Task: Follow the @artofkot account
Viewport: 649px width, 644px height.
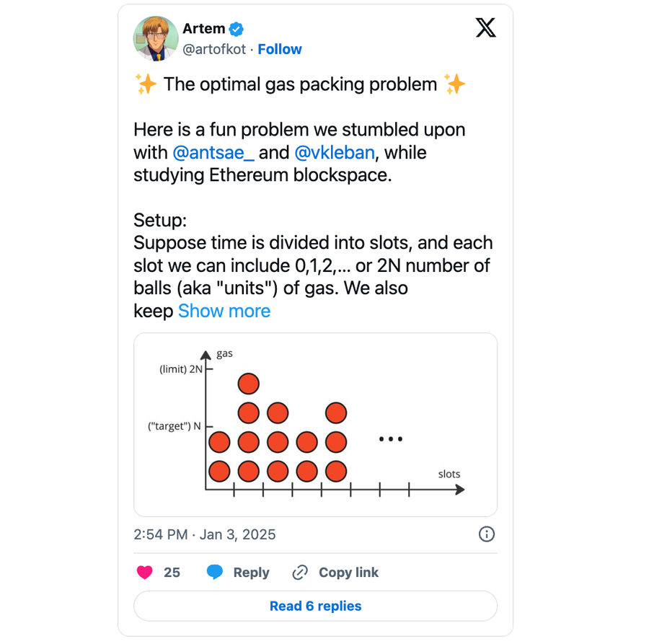Action: [x=279, y=49]
